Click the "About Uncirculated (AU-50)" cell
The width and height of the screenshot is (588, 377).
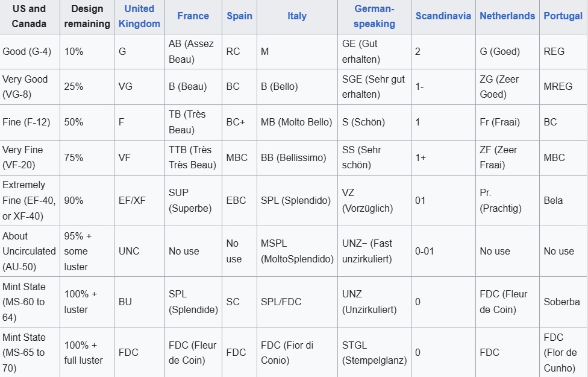point(29,251)
